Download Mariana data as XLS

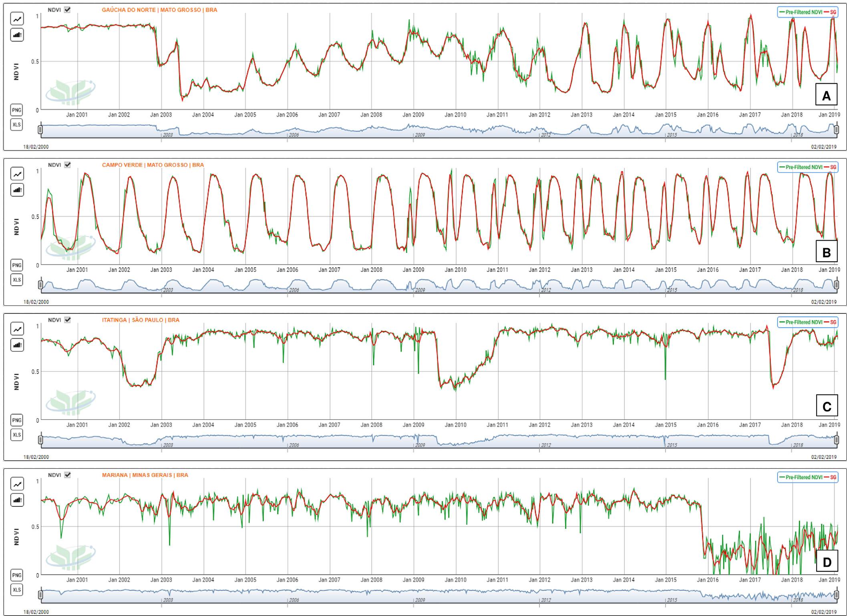(17, 590)
